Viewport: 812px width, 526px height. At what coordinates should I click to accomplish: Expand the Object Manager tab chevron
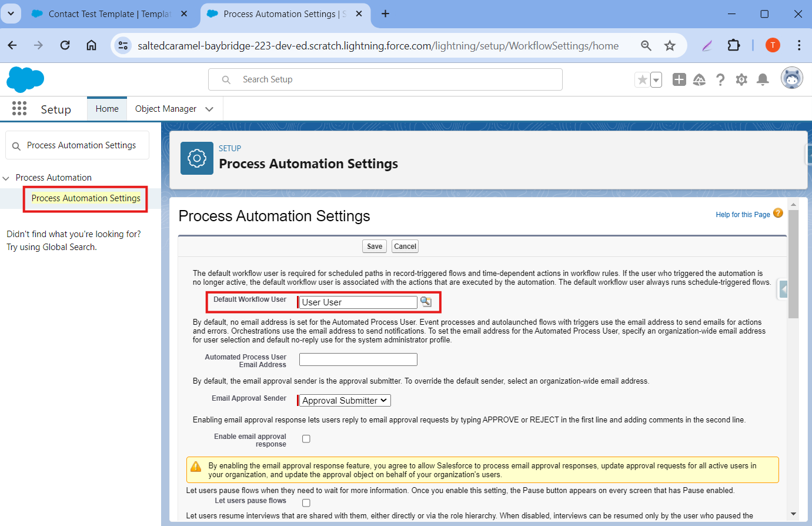coord(209,109)
